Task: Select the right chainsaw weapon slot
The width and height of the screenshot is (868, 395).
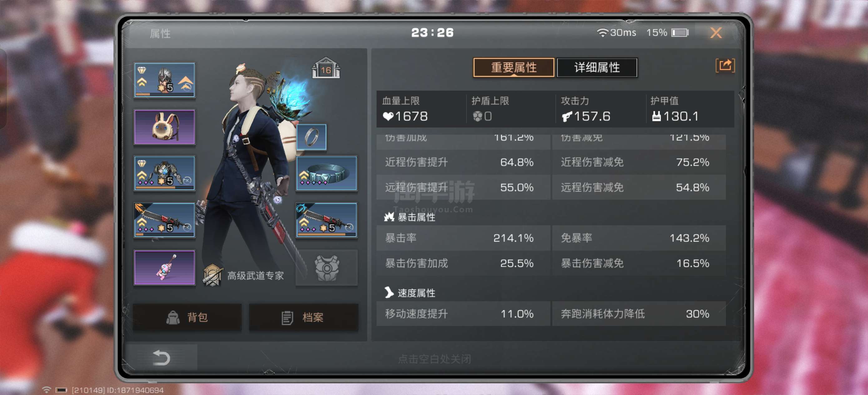Action: pos(327,220)
